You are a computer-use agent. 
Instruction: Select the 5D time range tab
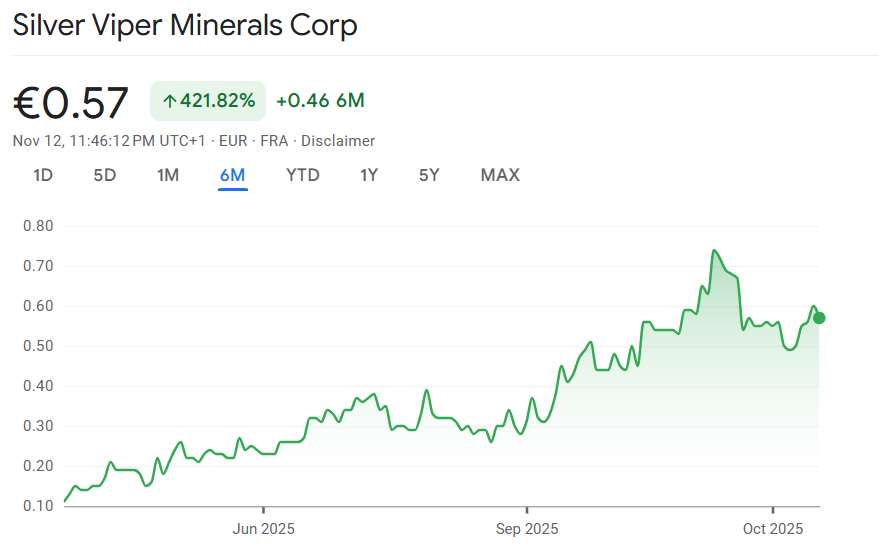click(105, 175)
